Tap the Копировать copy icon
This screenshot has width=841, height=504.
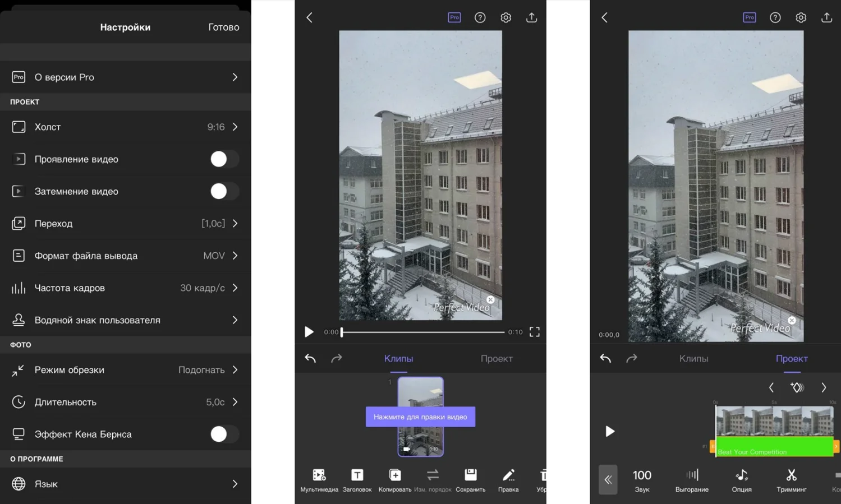coord(395,475)
